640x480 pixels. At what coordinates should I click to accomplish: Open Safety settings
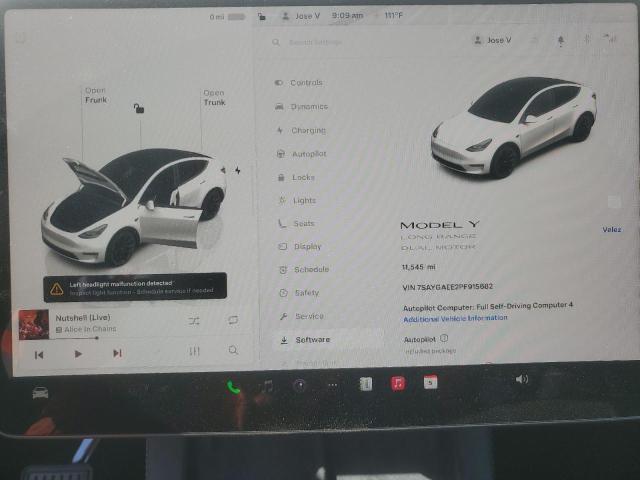point(299,293)
